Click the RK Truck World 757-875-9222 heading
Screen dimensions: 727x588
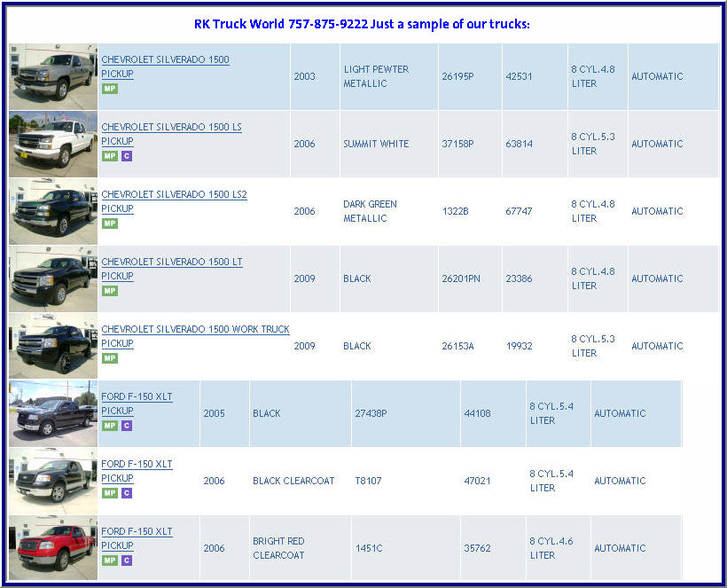click(x=362, y=24)
